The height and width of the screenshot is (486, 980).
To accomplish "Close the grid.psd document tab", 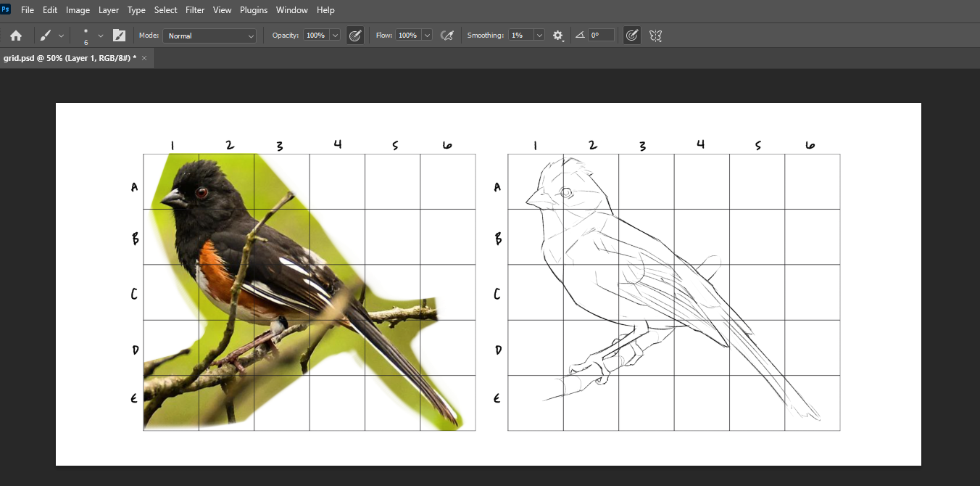I will [x=144, y=58].
